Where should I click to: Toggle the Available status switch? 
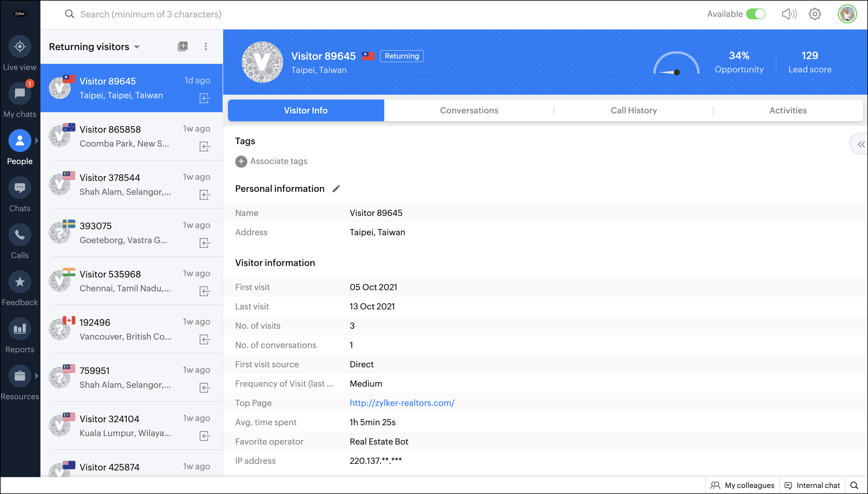(x=756, y=14)
